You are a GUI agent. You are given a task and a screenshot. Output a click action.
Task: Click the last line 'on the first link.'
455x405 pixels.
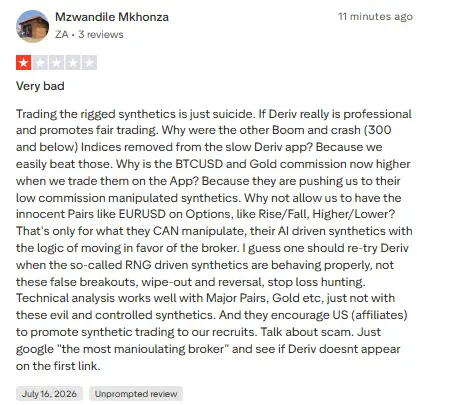tap(58, 366)
